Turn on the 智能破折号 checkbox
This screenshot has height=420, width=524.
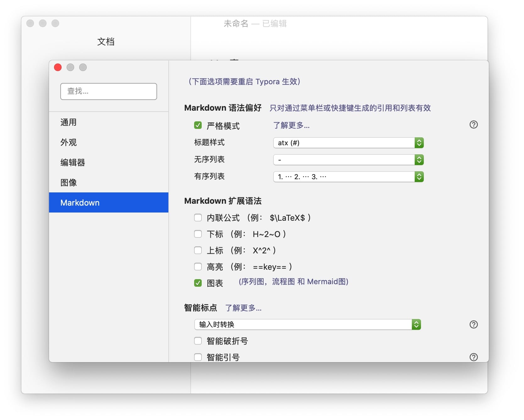click(x=198, y=341)
